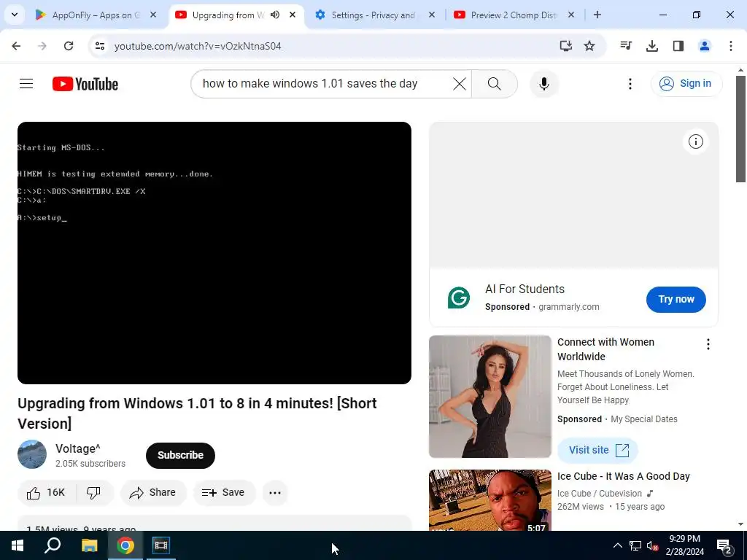747x560 pixels.
Task: Close the Upgrading from Windows tab
Action: click(293, 15)
